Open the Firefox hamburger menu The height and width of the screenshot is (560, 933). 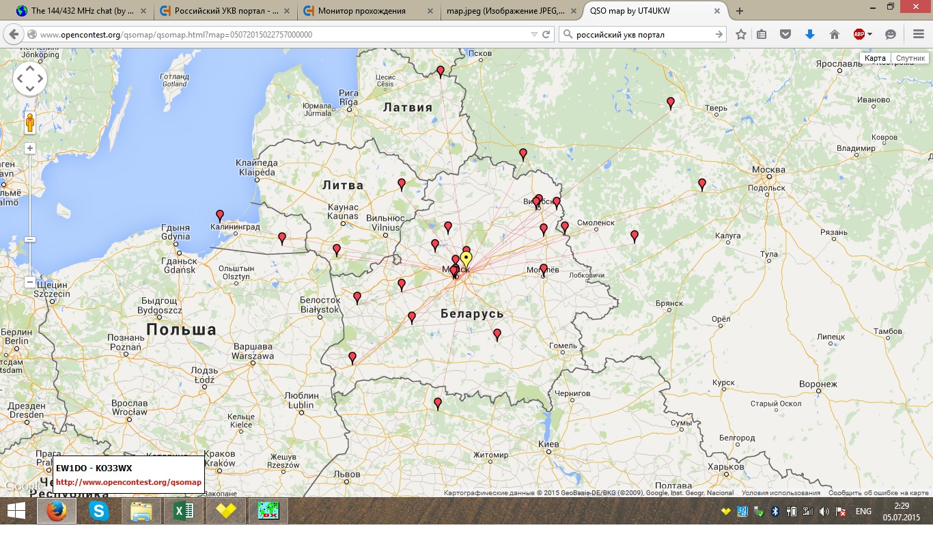point(918,34)
